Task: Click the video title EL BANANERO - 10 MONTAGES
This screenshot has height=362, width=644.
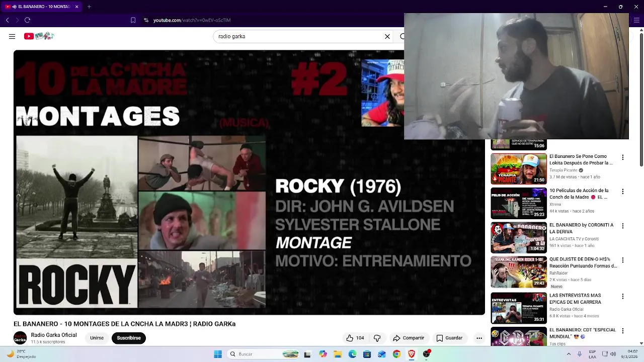Action: tap(124, 324)
